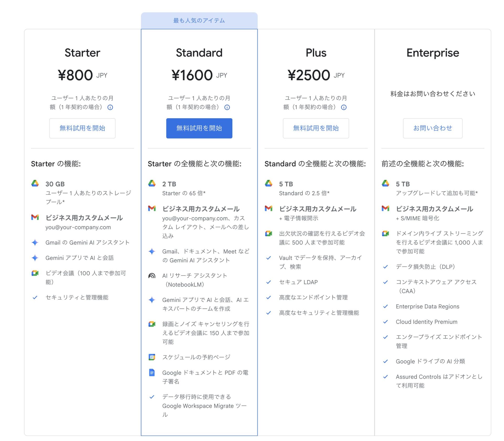Click the Standard plan heading
Screen dimensions: 504x441
(x=199, y=53)
